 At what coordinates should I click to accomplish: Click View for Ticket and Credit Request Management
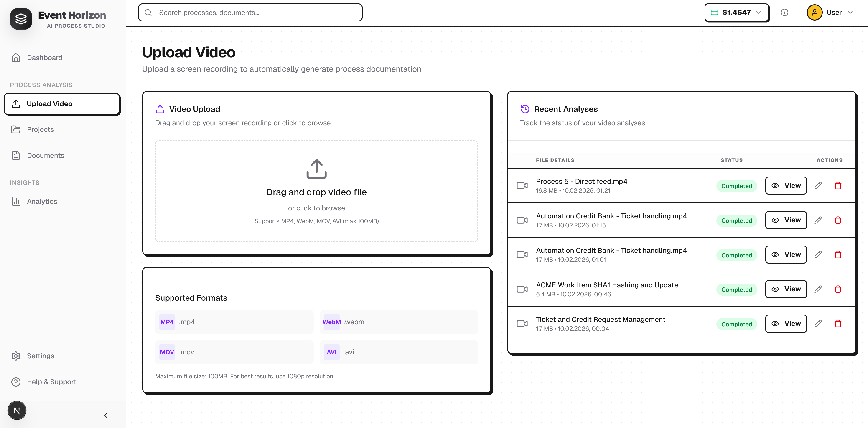[785, 324]
